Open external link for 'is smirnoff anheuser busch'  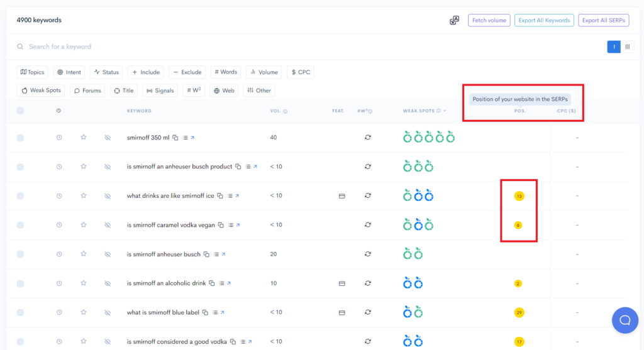[223, 254]
